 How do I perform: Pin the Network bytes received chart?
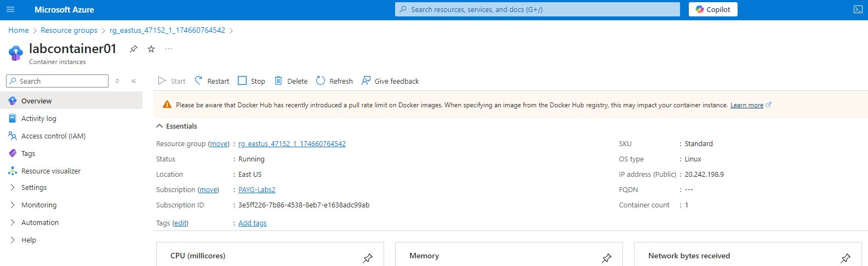[x=846, y=258]
